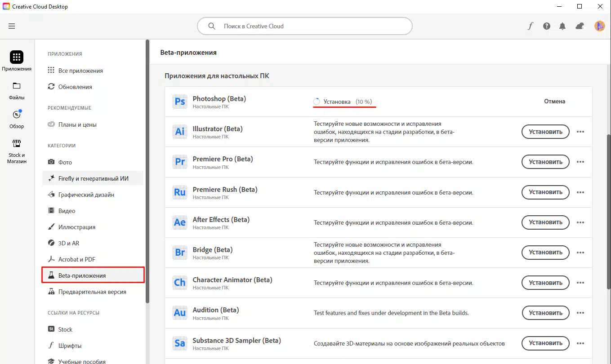Open Предварительная версия category
Screen dimensions: 611x364
click(93, 292)
